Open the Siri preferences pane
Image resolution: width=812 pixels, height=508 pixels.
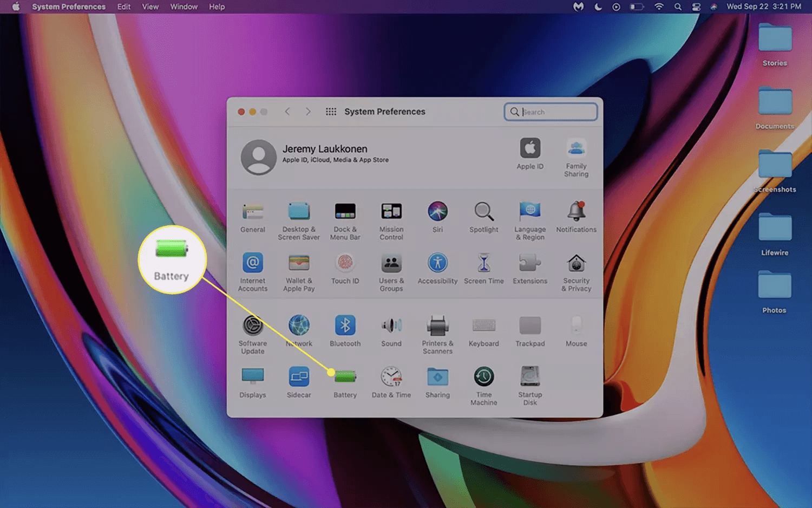click(437, 218)
